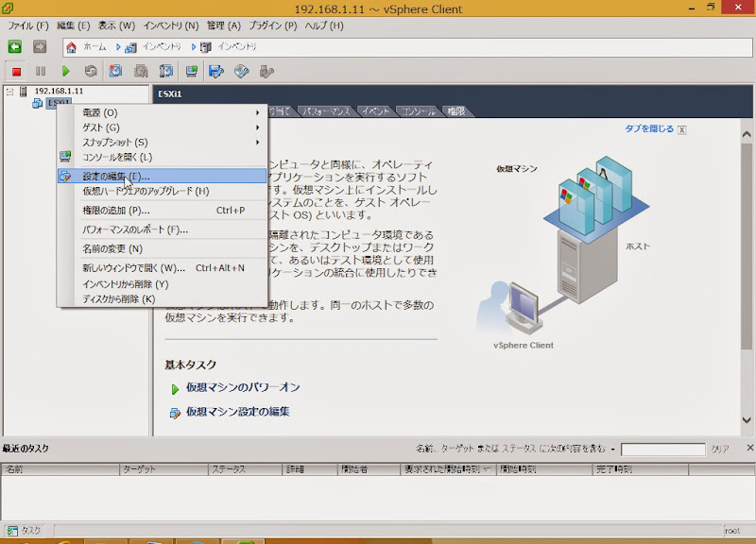Click the edit icon beside 設定の編集
Image resolution: width=756 pixels, height=544 pixels.
[65, 177]
